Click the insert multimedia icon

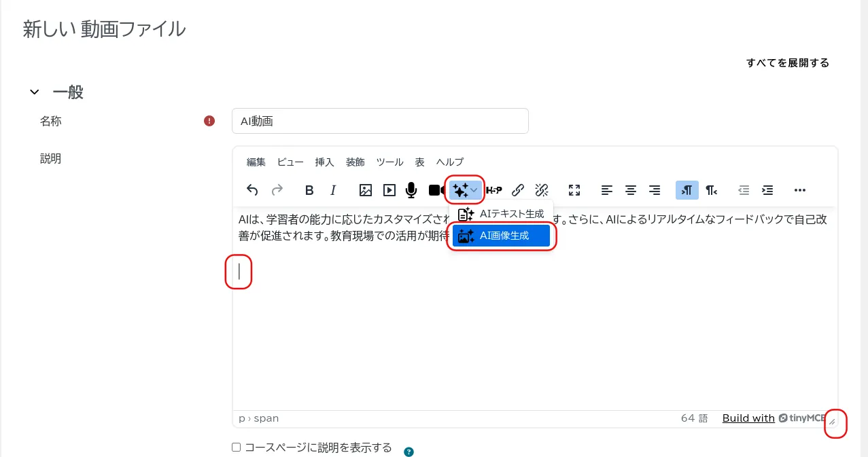tap(389, 190)
